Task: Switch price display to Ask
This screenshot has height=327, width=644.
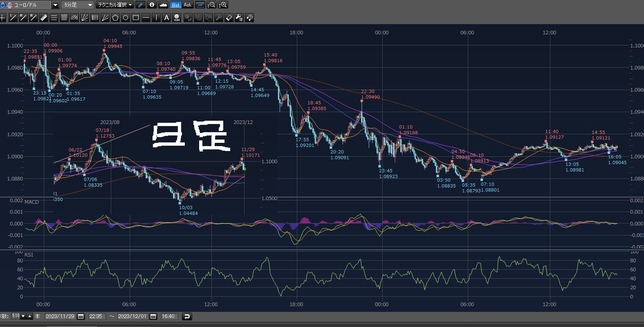Action: click(187, 5)
